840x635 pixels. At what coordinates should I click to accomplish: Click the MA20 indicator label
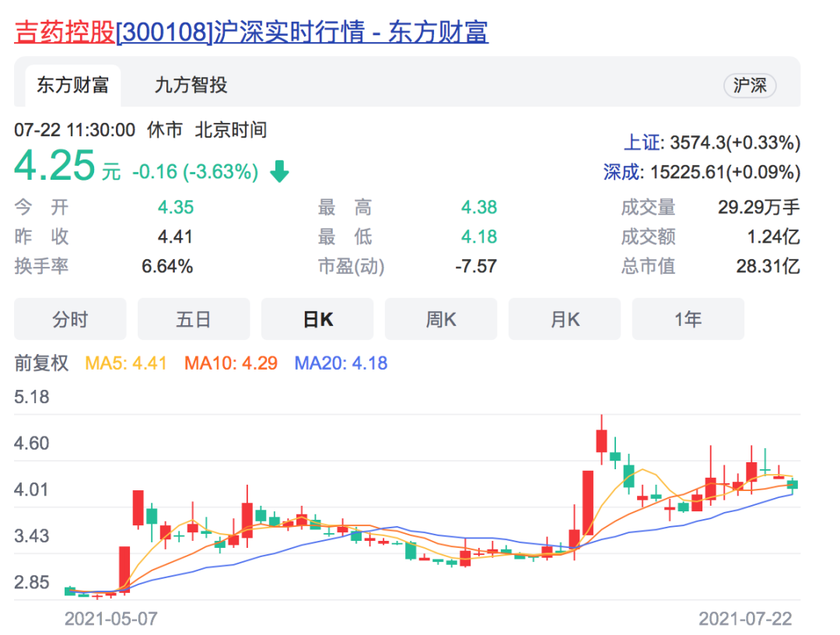tap(341, 363)
